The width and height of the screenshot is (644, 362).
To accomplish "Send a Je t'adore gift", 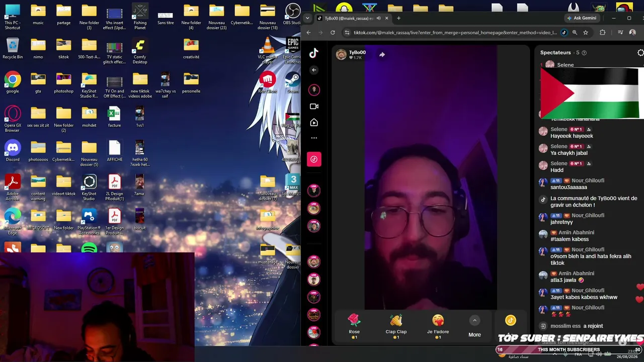I will coord(438,326).
